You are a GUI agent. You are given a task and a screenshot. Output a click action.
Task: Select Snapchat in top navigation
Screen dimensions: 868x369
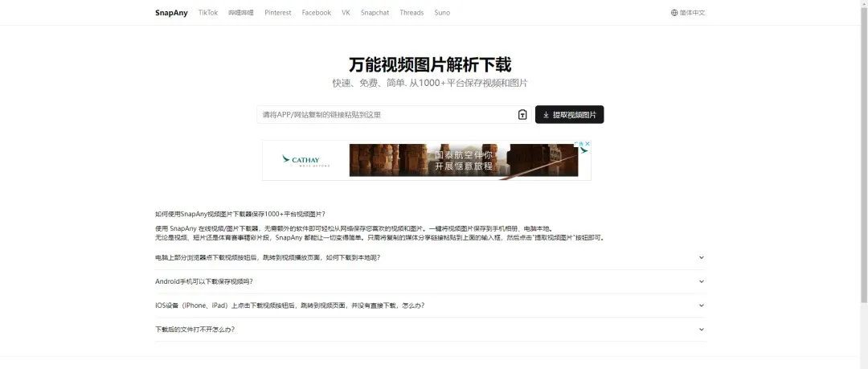point(375,13)
